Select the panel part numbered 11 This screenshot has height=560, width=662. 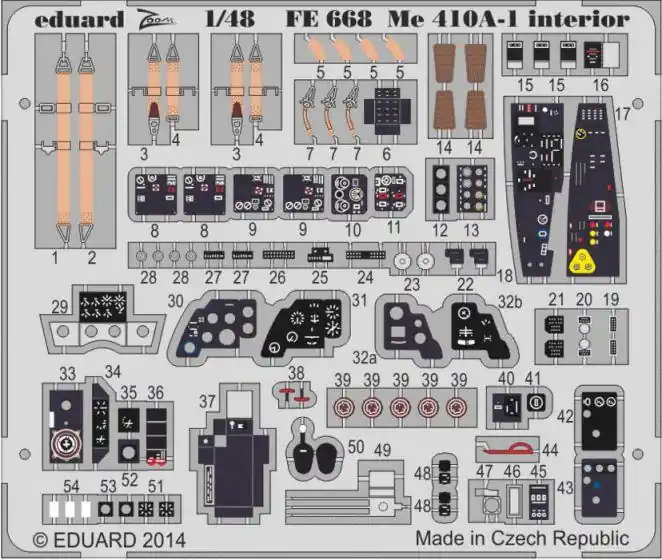pyautogui.click(x=391, y=193)
